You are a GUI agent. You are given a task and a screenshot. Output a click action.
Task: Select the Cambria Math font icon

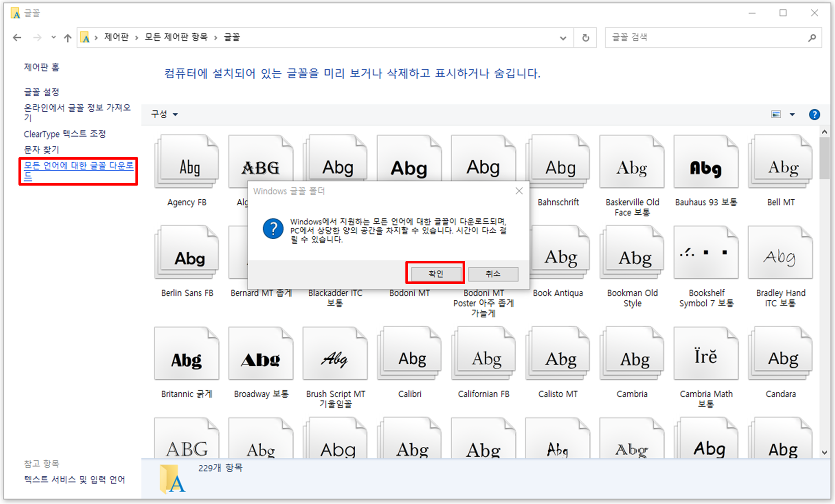pyautogui.click(x=706, y=354)
